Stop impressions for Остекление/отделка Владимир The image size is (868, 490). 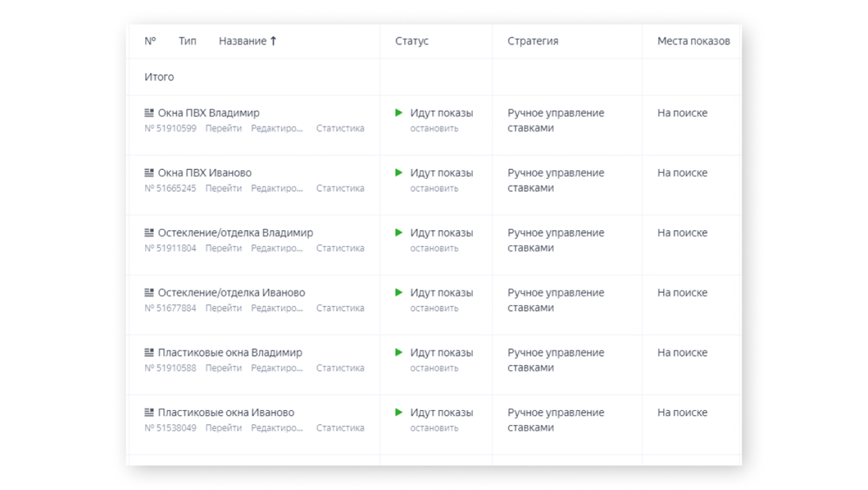pos(434,248)
